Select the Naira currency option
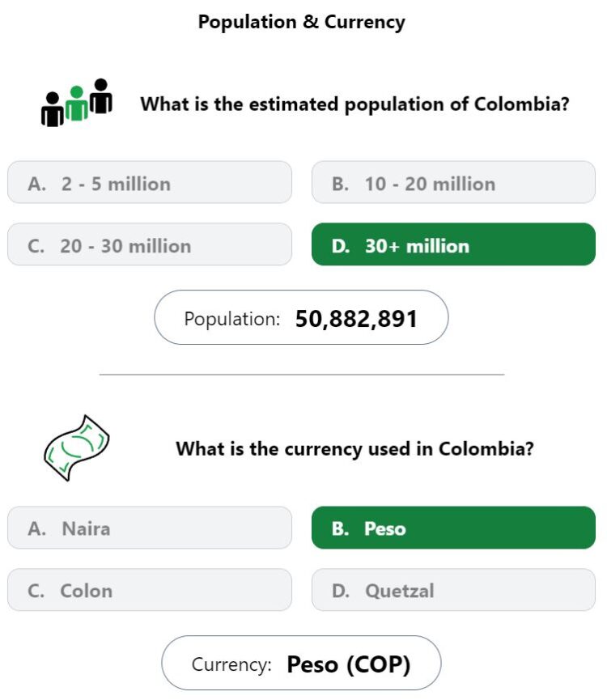This screenshot has height=700, width=607. point(150,528)
